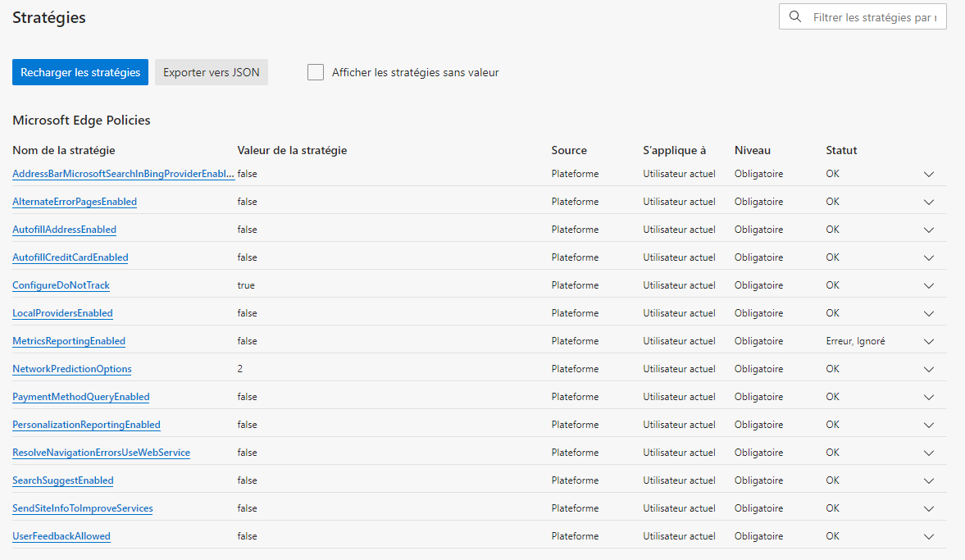Click 'Microsoft Edge Policies' section heading
This screenshot has height=560, width=965.
[81, 120]
